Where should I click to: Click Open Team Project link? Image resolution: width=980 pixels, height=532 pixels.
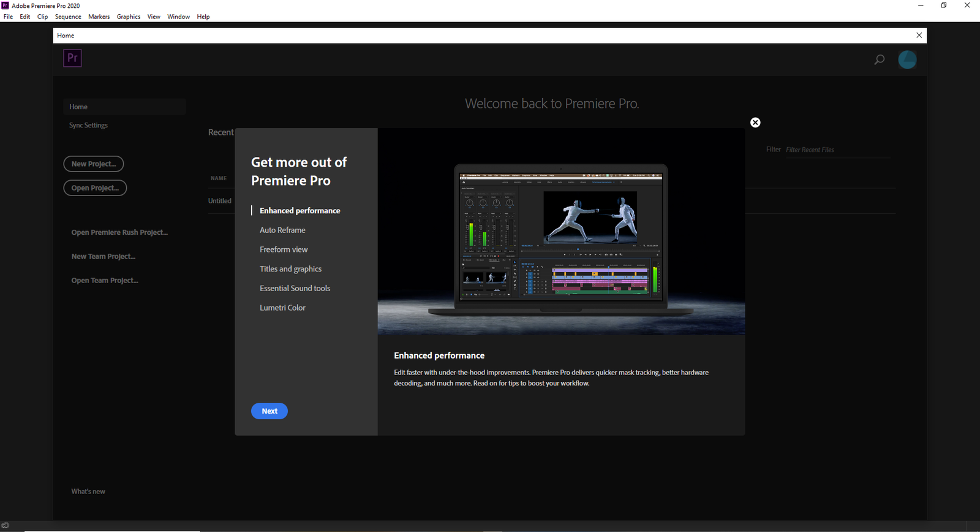click(x=105, y=280)
